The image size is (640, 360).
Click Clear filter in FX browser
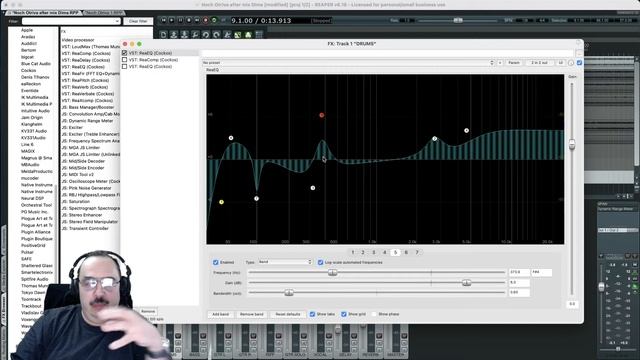click(x=138, y=21)
